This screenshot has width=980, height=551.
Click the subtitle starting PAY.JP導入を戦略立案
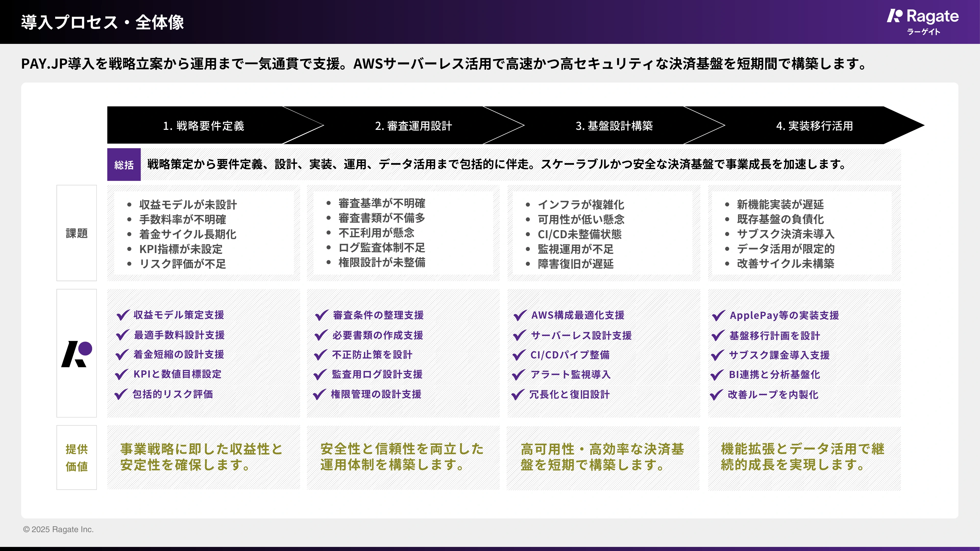pyautogui.click(x=444, y=64)
